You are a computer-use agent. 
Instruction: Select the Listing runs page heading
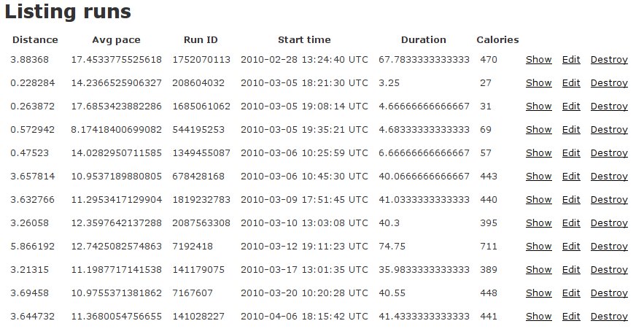click(x=68, y=12)
